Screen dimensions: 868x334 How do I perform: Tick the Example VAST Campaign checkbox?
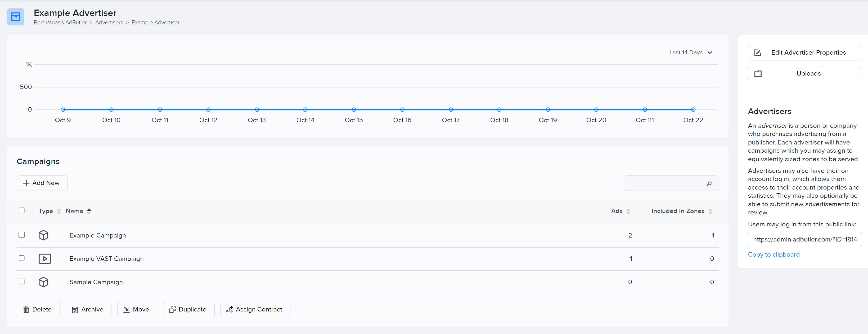tap(21, 258)
